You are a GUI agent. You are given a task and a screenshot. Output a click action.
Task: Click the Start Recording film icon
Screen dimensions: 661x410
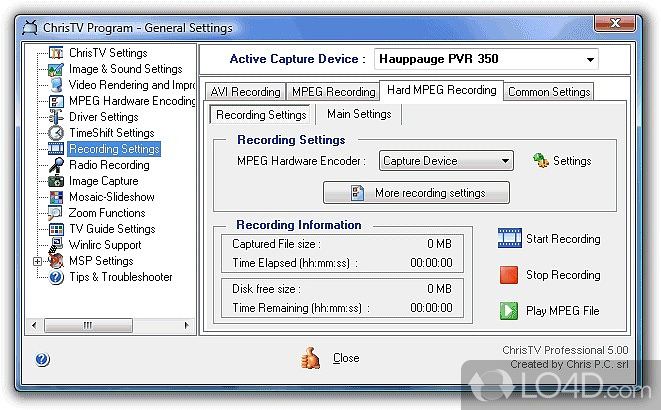coord(510,239)
